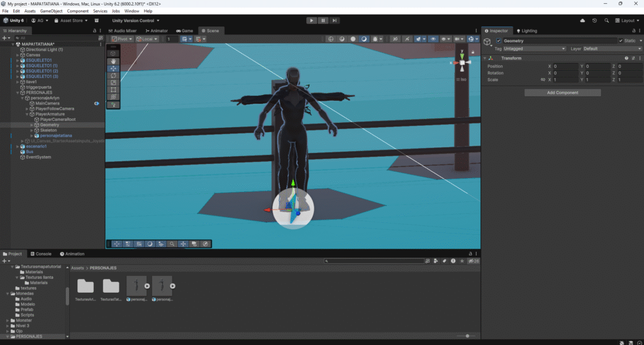This screenshot has width=644, height=345.
Task: Expand the Skeleton object in Hierarchy
Action: pyautogui.click(x=31, y=130)
